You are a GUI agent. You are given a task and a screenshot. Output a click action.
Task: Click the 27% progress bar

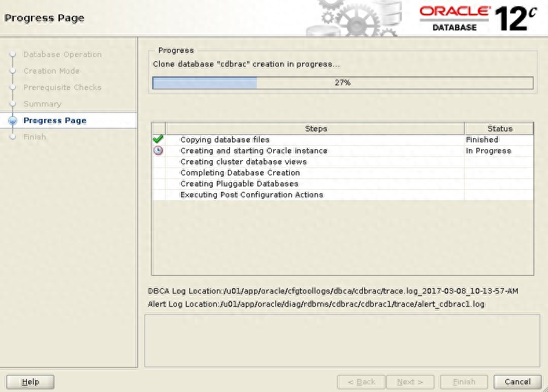(x=342, y=83)
